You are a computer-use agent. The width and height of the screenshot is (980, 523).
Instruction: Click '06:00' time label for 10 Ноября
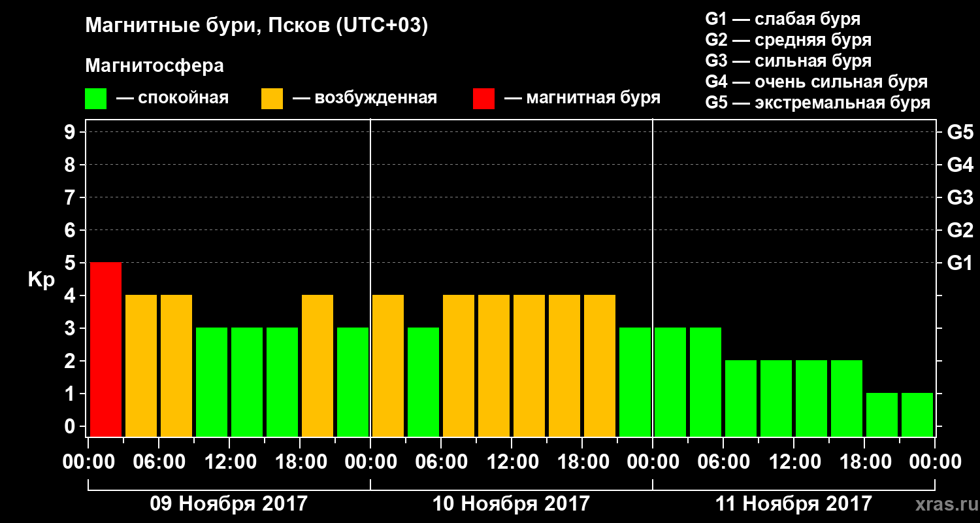pyautogui.click(x=441, y=462)
